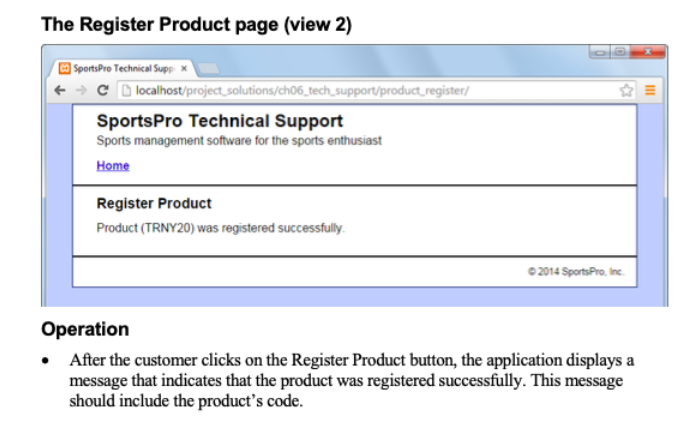692x431 pixels.
Task: Close the SportsPro Technical Support tab
Action: click(184, 68)
